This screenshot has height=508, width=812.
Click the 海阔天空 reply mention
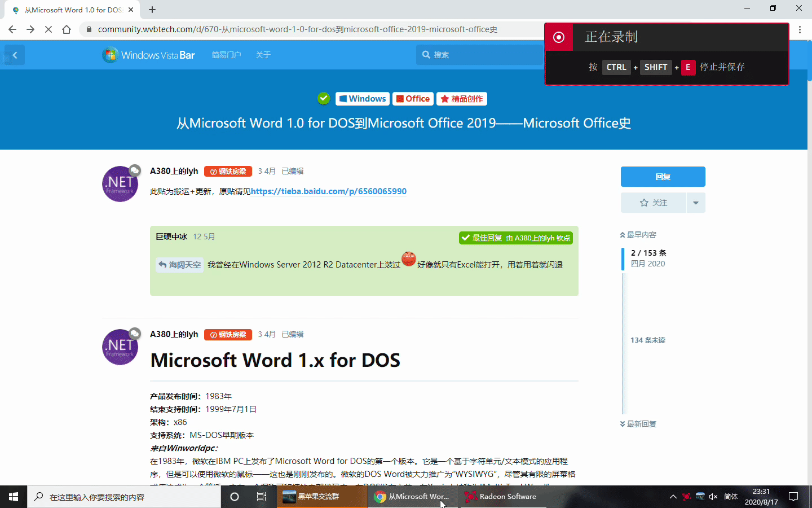tap(179, 265)
